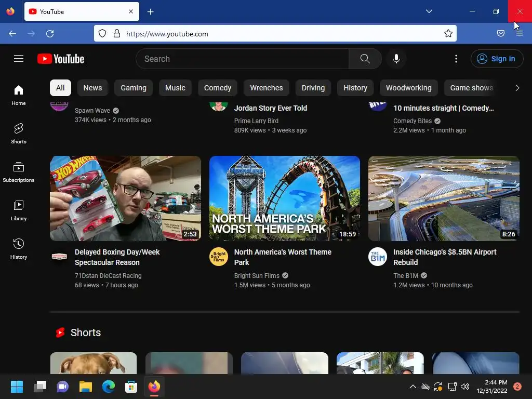
Task: Open the 'Delayed Boxing Day/Week Spectacular Reason' title
Action: [117, 257]
